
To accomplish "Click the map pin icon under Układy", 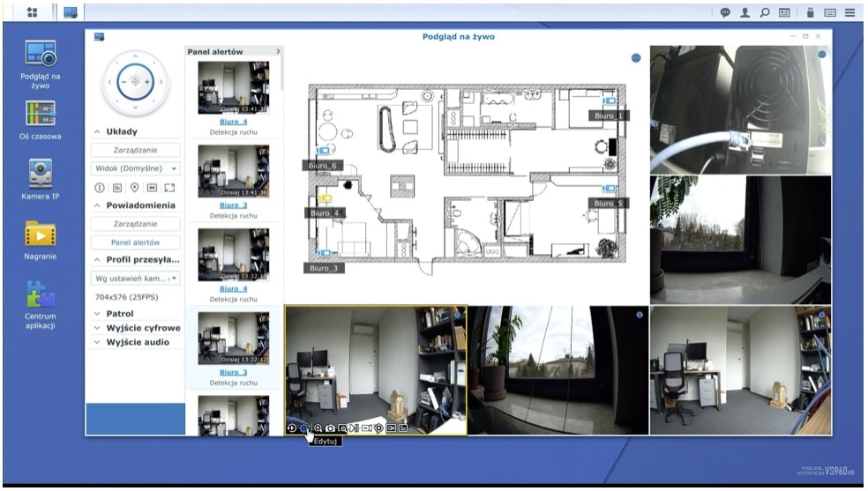I will tap(134, 187).
